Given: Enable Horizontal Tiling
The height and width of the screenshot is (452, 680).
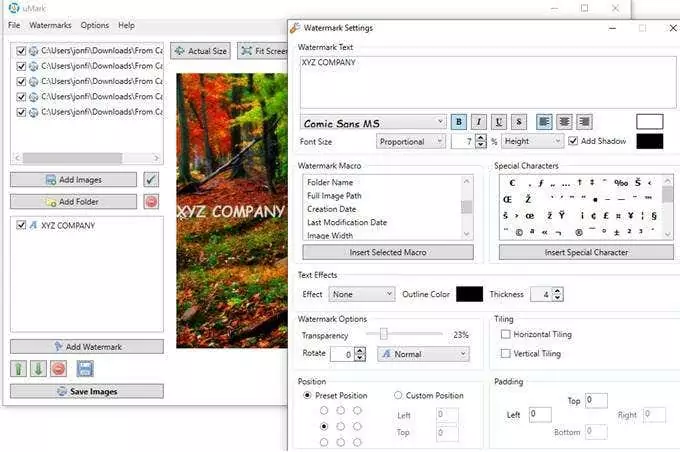Looking at the screenshot, I should click(x=506, y=334).
